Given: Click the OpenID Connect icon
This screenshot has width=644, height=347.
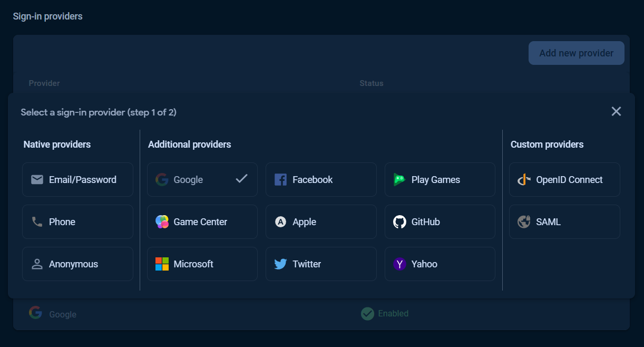Looking at the screenshot, I should pos(524,179).
